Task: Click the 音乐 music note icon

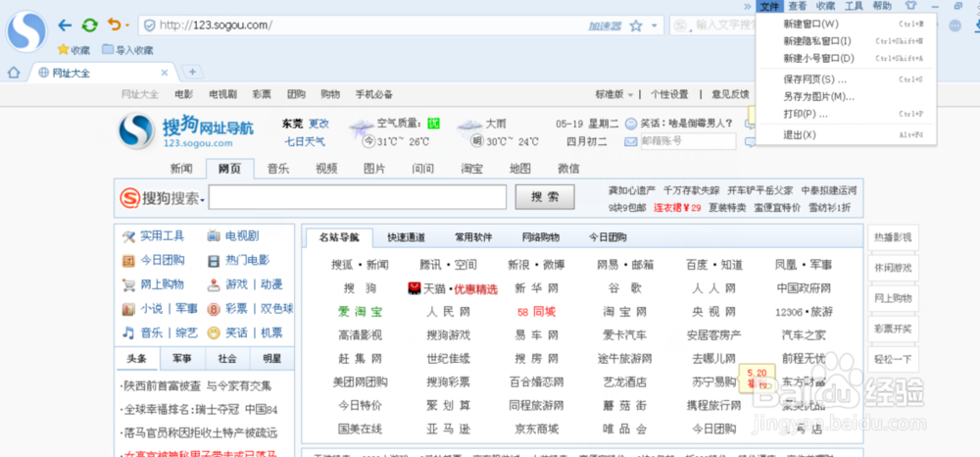Action: (128, 332)
